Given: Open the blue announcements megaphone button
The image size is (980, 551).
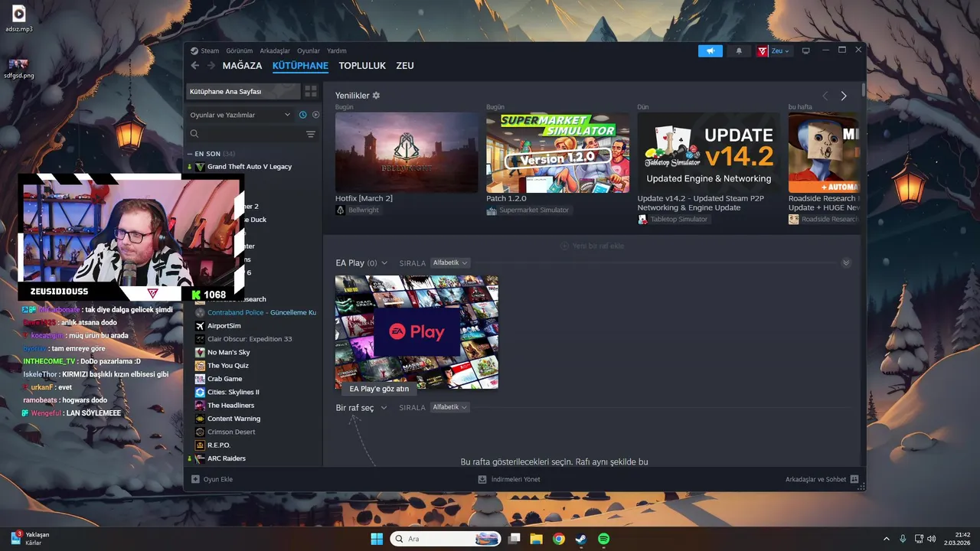Looking at the screenshot, I should tap(710, 51).
